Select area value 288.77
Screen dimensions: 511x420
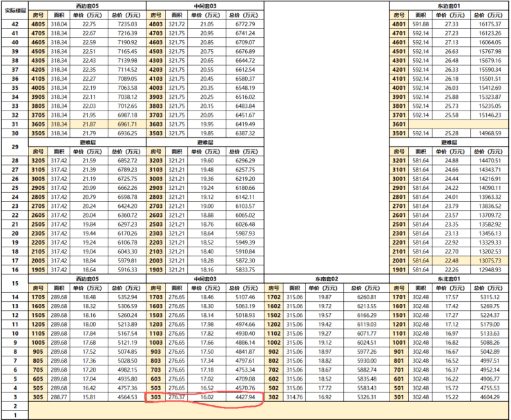point(59,397)
